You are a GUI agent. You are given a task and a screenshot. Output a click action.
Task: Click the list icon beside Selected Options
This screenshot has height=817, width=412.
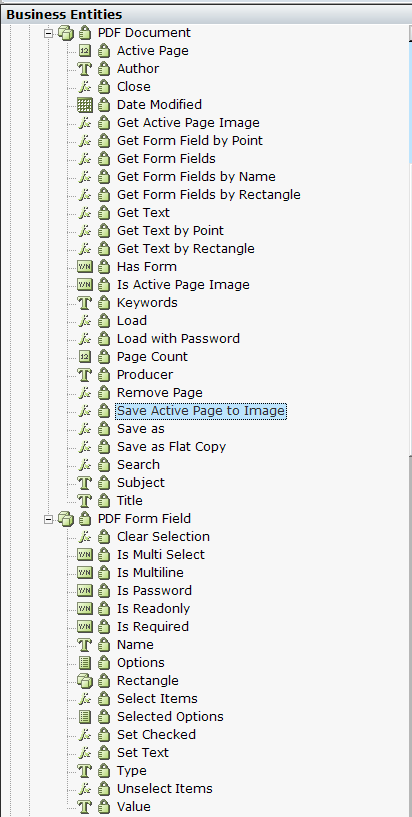coord(84,717)
